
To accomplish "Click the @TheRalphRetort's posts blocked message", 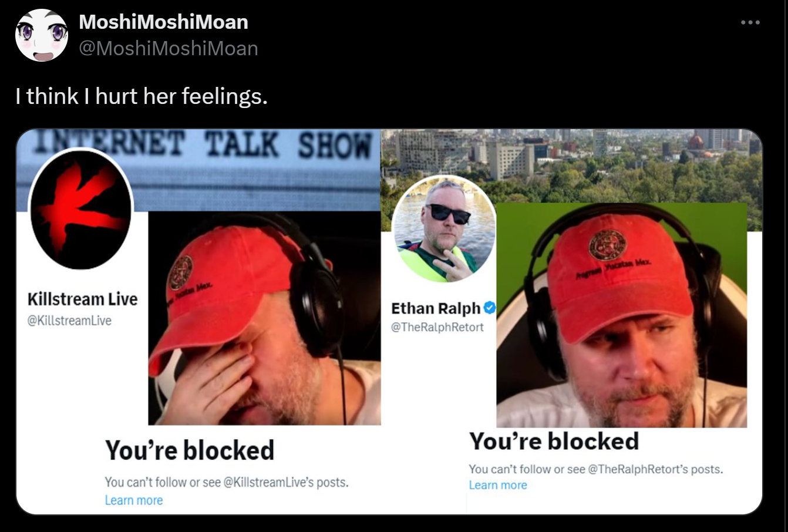I will click(x=596, y=469).
